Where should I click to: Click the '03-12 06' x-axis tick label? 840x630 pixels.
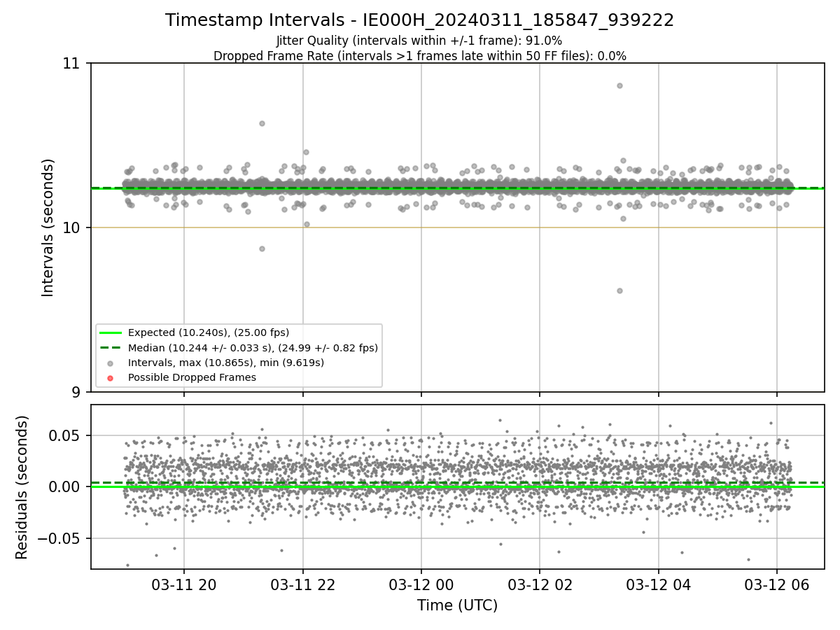pyautogui.click(x=776, y=584)
